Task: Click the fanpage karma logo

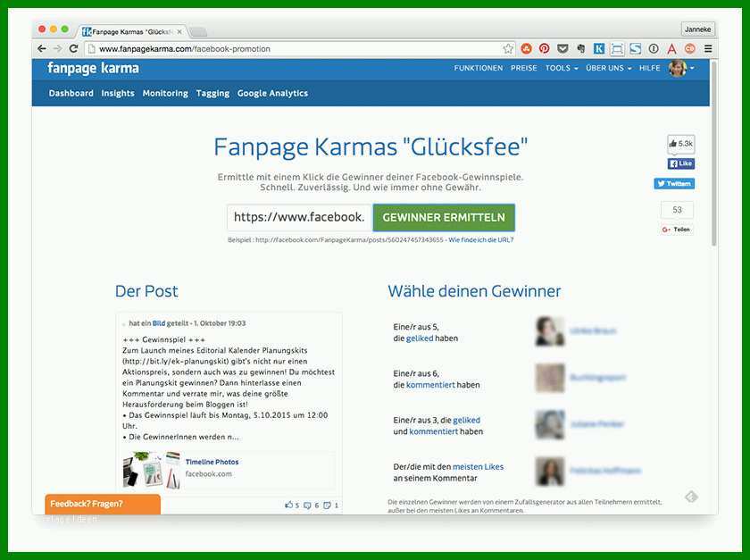Action: (93, 69)
